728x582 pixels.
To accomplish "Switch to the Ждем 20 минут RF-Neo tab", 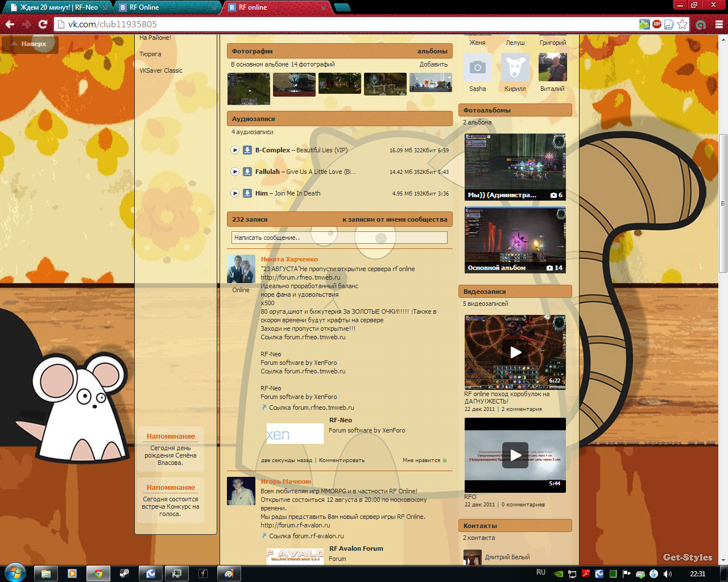I will coord(59,7).
